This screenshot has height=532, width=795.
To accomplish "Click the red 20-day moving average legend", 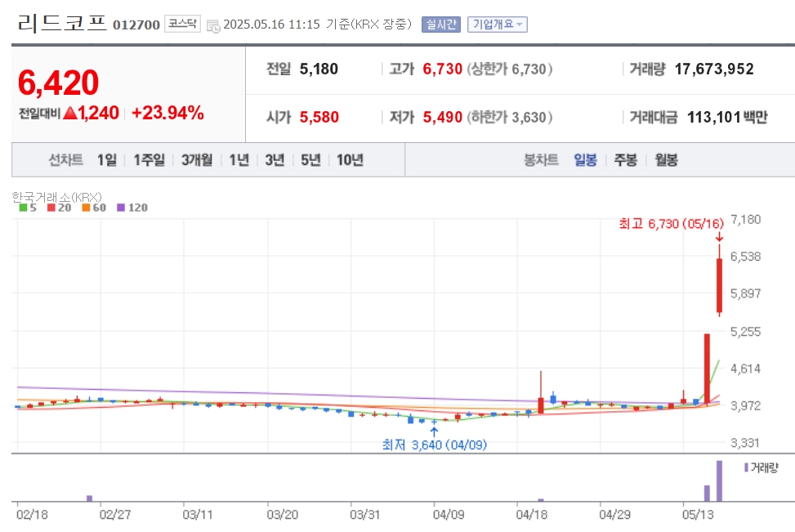I will [x=60, y=208].
